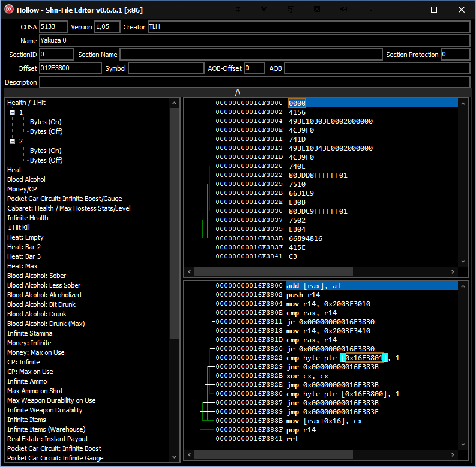Minimize the Hollow editor window
This screenshot has width=476, height=467.
408,10
